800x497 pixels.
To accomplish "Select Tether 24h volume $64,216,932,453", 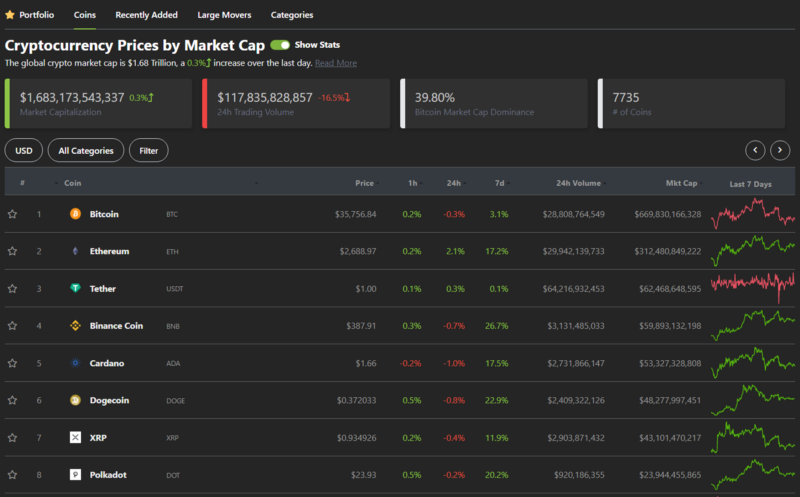I will tap(573, 289).
